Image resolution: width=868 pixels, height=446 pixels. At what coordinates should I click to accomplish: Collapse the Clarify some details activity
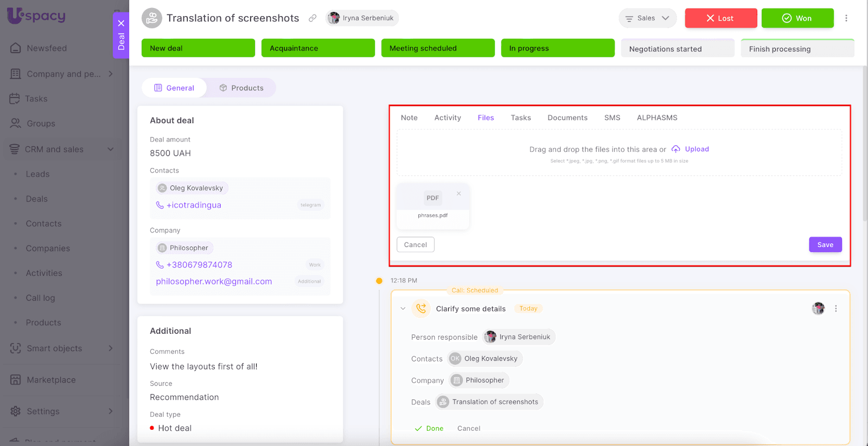click(403, 308)
